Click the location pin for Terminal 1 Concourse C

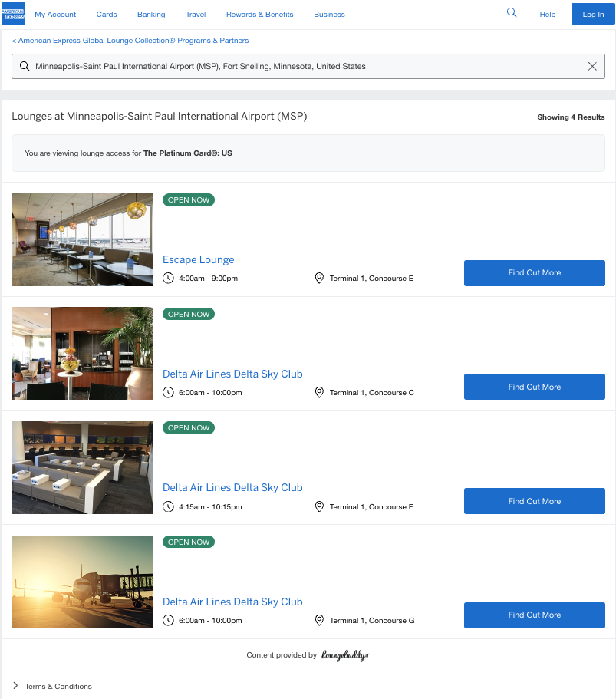(319, 392)
